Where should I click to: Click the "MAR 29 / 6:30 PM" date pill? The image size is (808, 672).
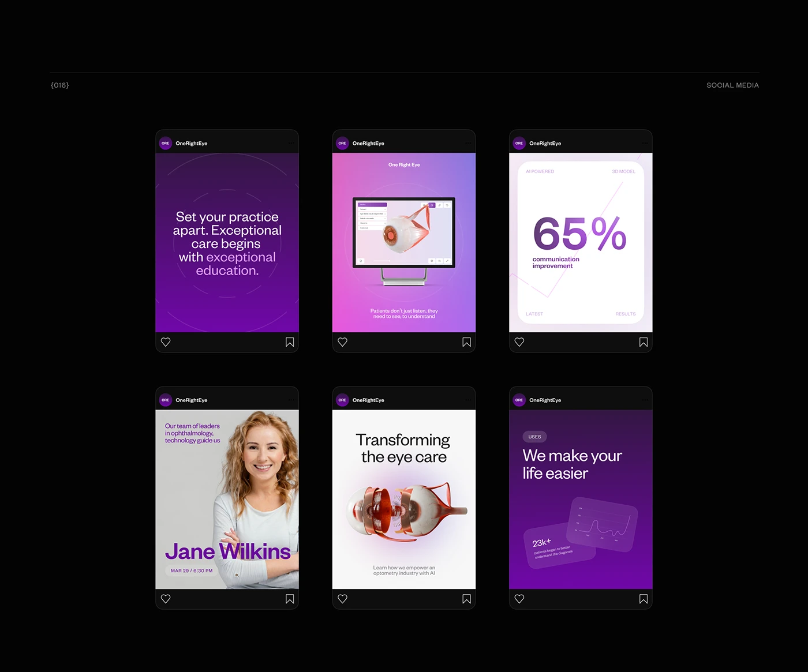coord(192,570)
